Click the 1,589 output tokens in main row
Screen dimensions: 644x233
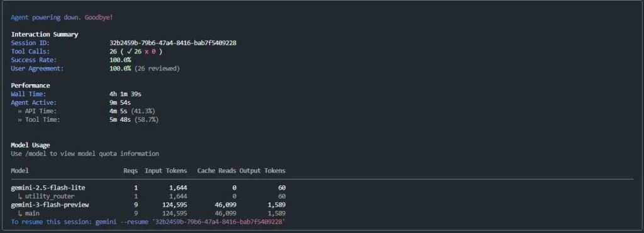[x=277, y=214]
